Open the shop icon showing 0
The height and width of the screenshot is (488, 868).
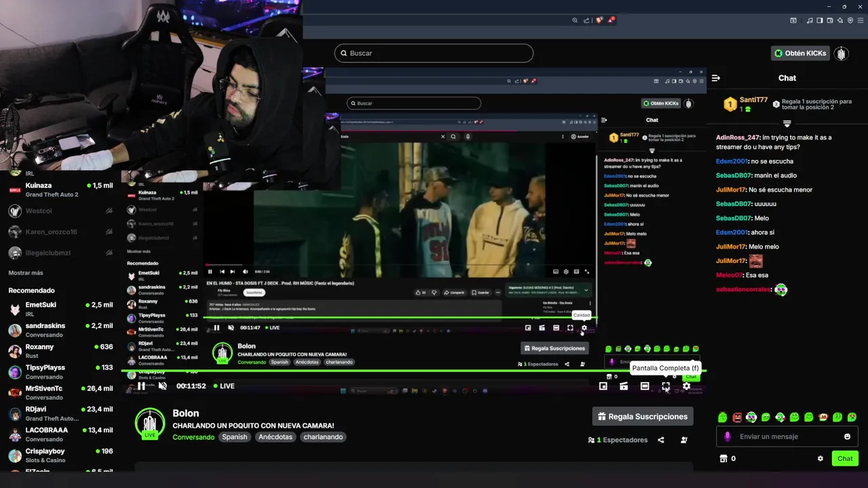[723, 459]
